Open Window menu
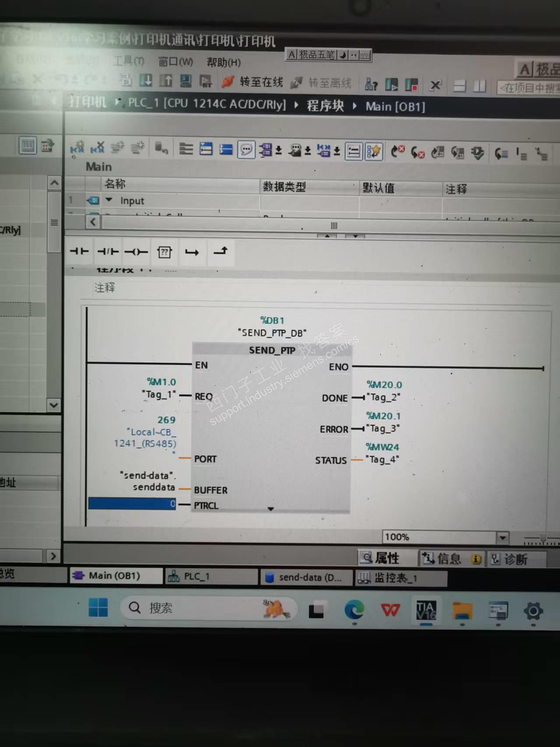 (x=176, y=62)
